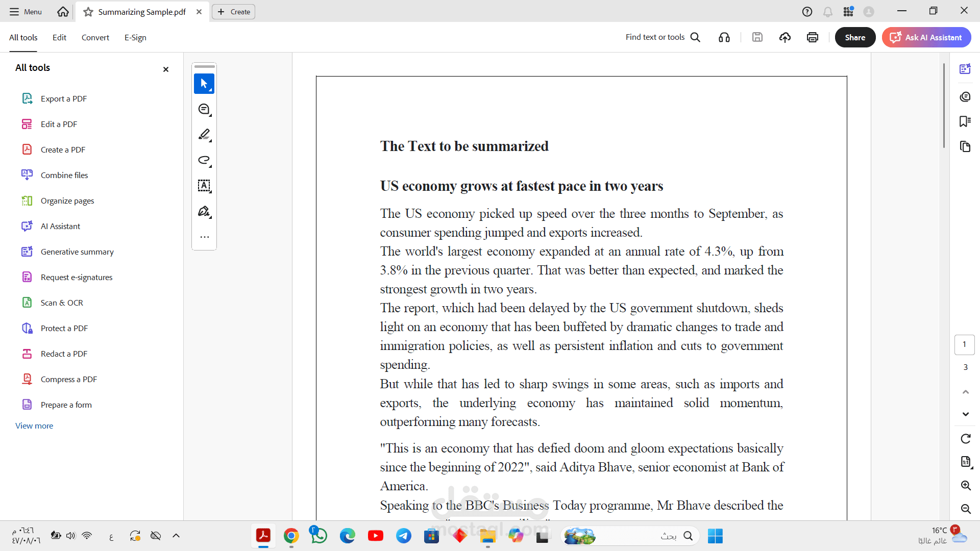
Task: Close the All tools panel
Action: [165, 69]
